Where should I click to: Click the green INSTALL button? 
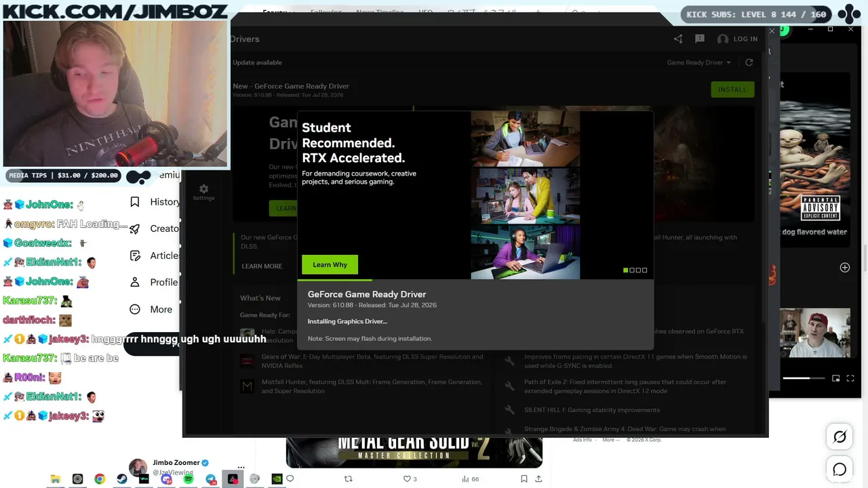(732, 89)
